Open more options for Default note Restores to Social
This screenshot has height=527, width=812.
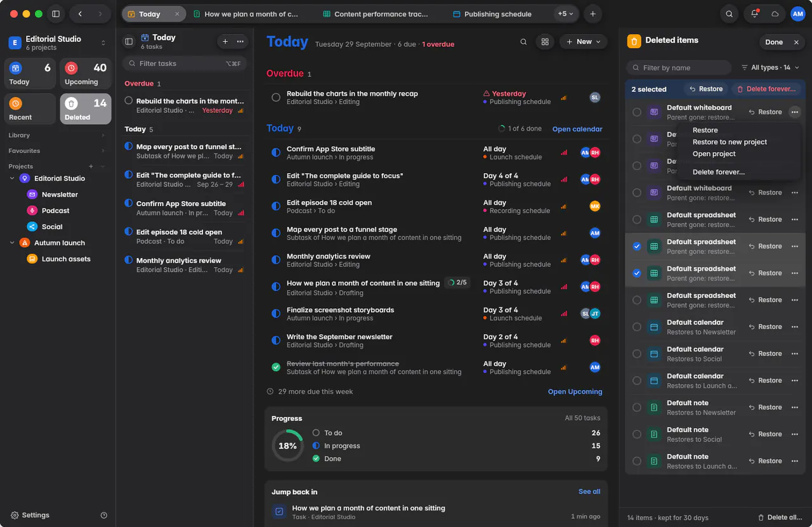pos(795,434)
